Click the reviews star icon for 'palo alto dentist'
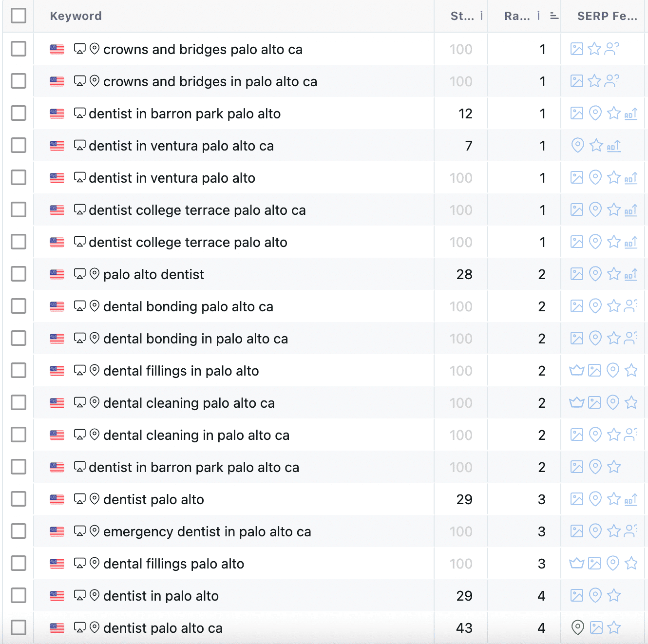This screenshot has width=648, height=644. click(x=614, y=274)
